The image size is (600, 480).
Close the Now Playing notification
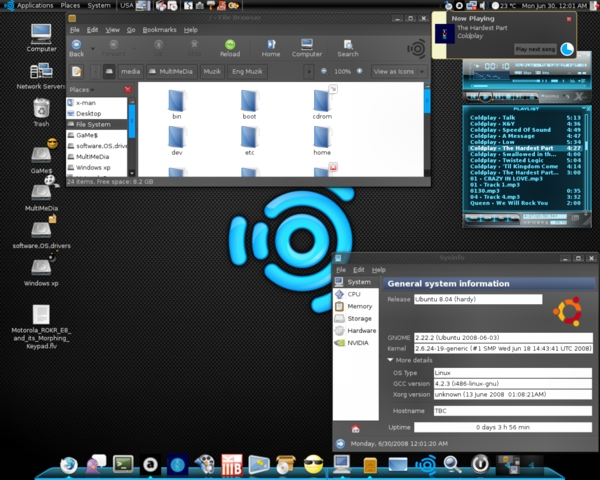coord(569,19)
